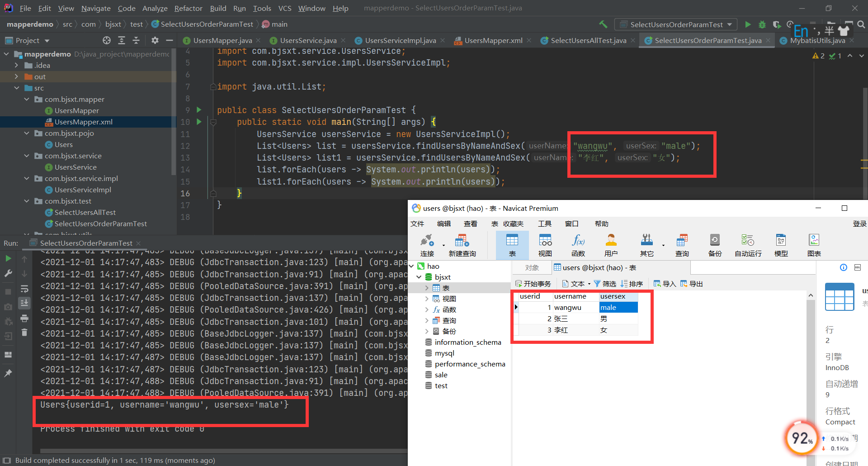The height and width of the screenshot is (466, 868).
Task: Collapse bjsxt database in Navicat tree
Action: click(419, 277)
